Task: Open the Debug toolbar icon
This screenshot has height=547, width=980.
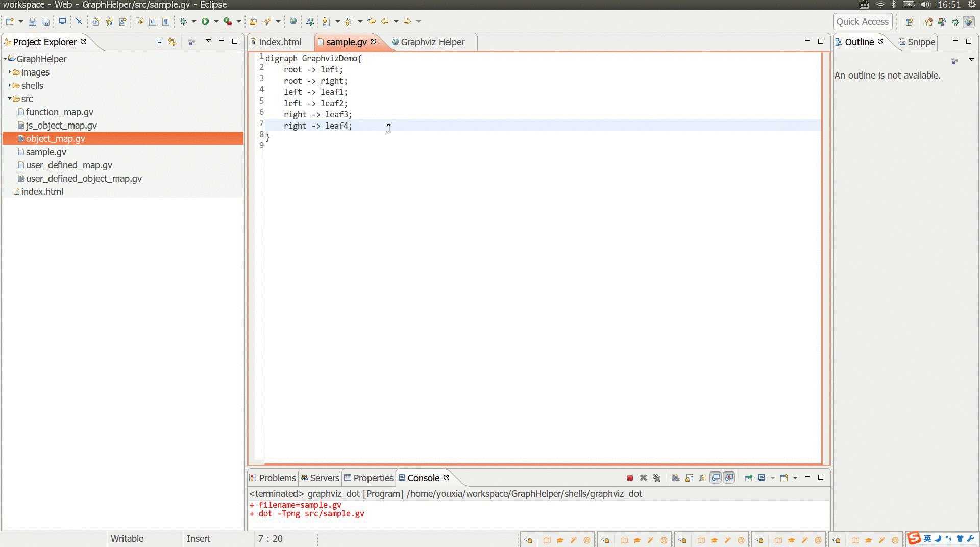Action: pyautogui.click(x=183, y=21)
